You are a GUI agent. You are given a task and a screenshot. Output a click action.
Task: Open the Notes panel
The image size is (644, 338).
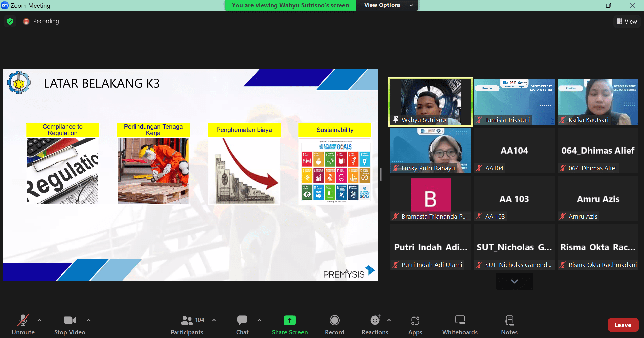(x=509, y=320)
